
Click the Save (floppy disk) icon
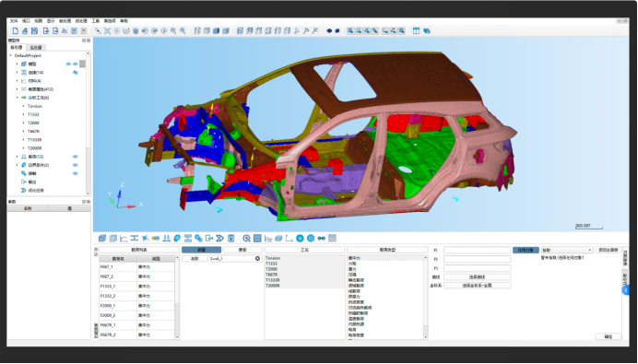pos(35,31)
